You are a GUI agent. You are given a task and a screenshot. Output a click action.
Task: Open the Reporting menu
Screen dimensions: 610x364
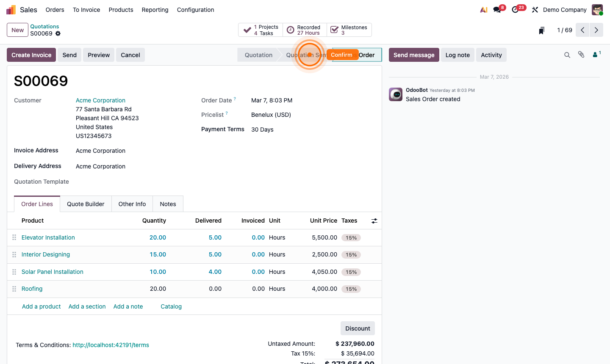point(155,9)
